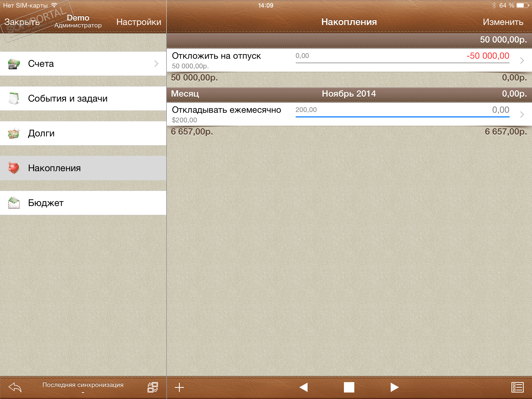The image size is (532, 399).
Task: Expand the Счета row chevron
Action: pyautogui.click(x=156, y=64)
